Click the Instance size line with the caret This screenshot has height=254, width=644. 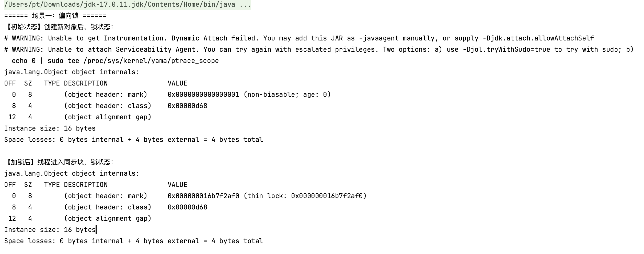50,230
